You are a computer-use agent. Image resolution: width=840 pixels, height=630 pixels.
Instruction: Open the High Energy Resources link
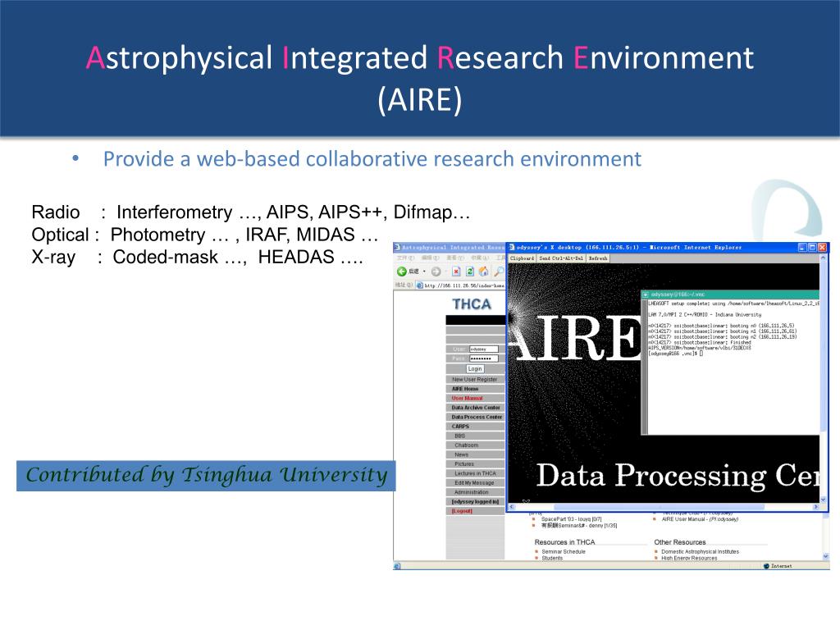(x=689, y=558)
